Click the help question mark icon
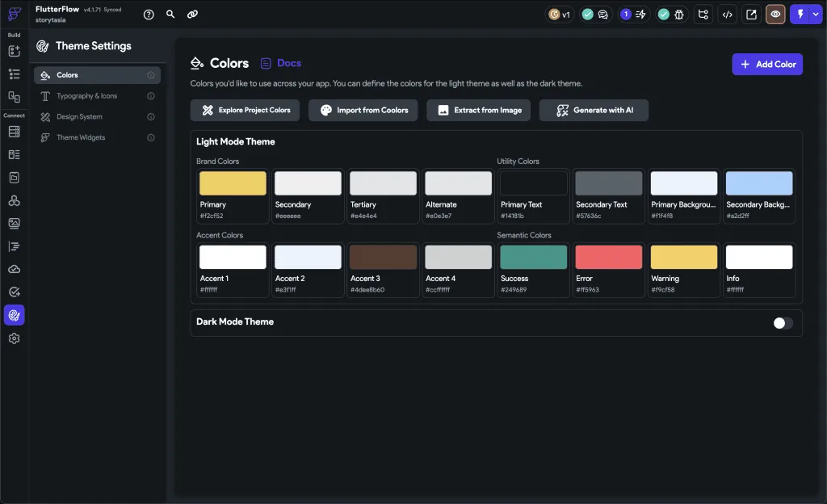This screenshot has height=504, width=827. pos(148,15)
